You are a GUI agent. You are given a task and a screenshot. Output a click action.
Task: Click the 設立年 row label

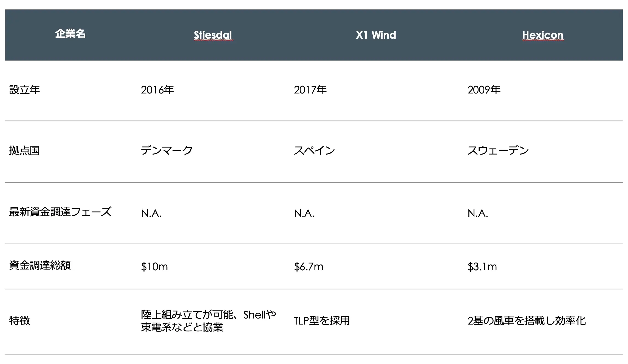tap(24, 90)
